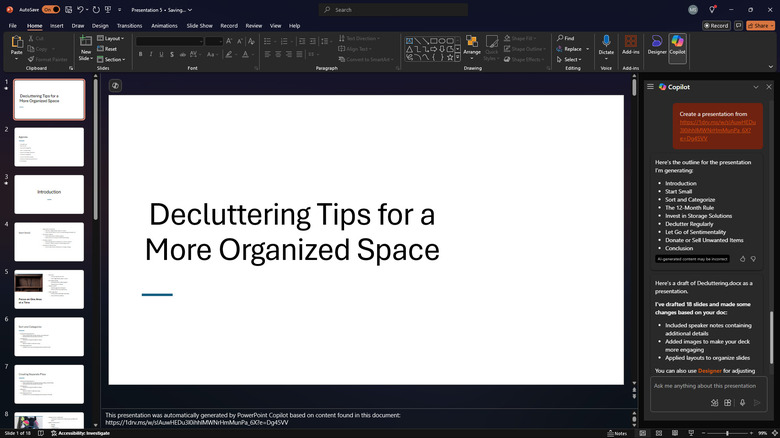Open the Designer pane

[x=657, y=44]
